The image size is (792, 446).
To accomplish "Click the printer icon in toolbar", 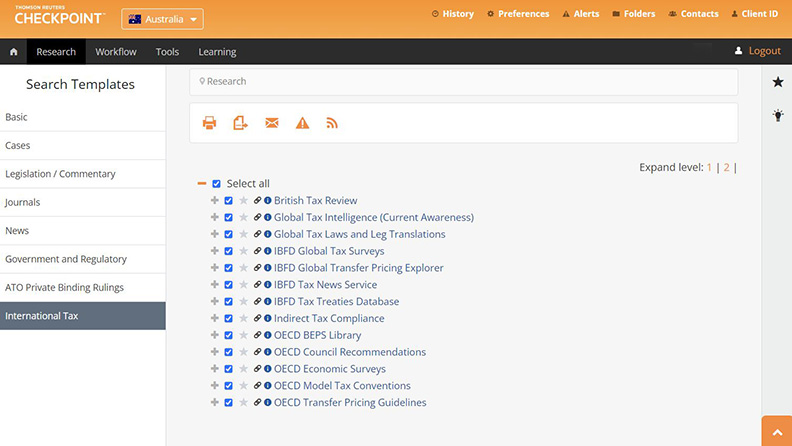I will [x=209, y=123].
